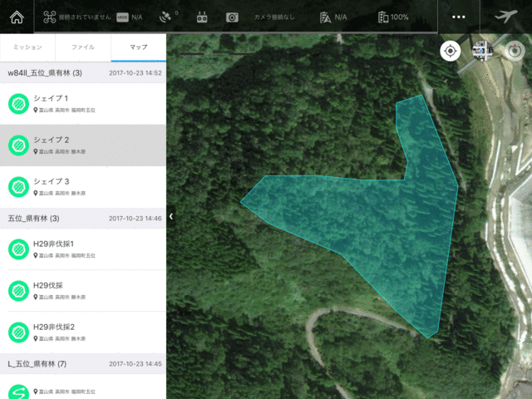Image resolution: width=532 pixels, height=399 pixels.
Task: Tap the シェイプ 3 polygon icon
Action: tap(18, 187)
